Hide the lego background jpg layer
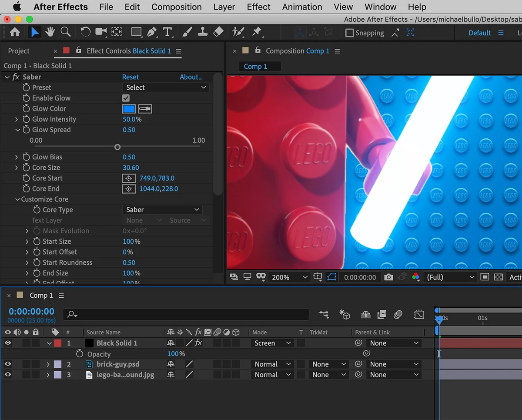Image resolution: width=522 pixels, height=420 pixels. click(8, 374)
